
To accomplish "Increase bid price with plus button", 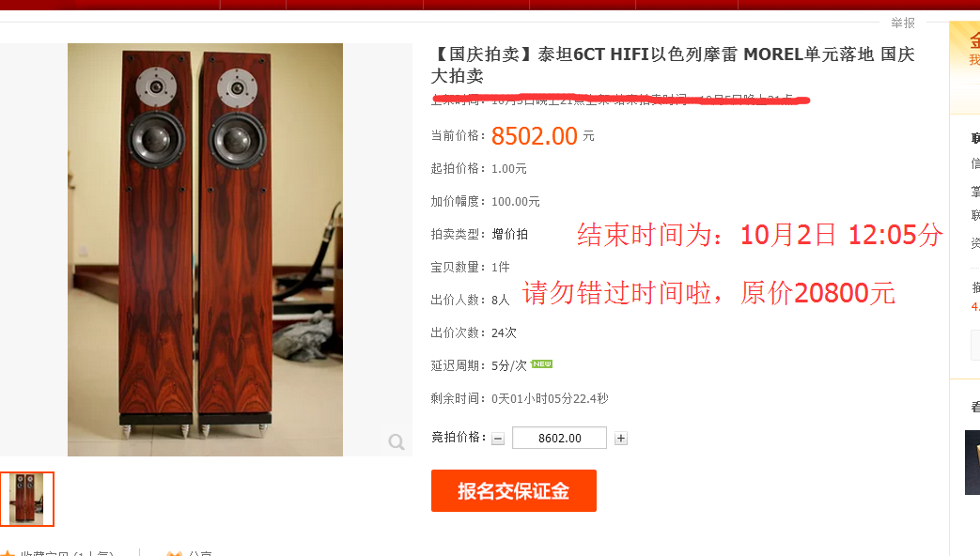I will [621, 439].
